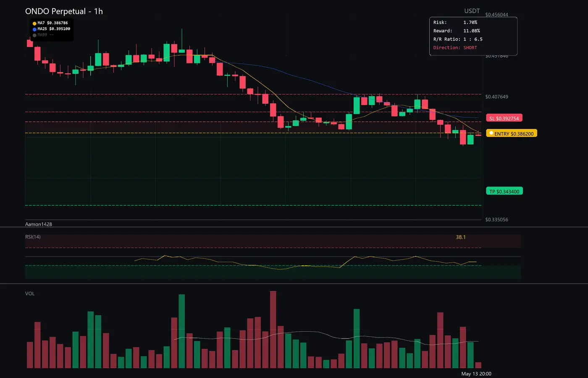Select the red SL $0.392754 price tag
588x378 pixels.
tap(504, 118)
